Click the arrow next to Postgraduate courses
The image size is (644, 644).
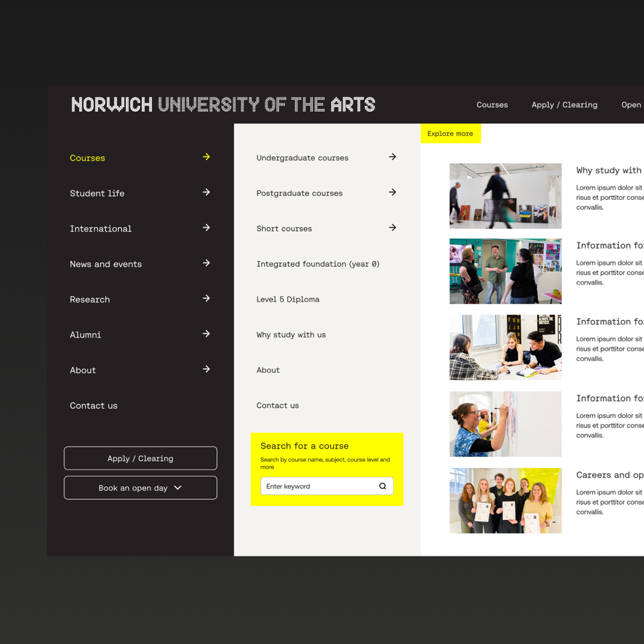point(392,192)
